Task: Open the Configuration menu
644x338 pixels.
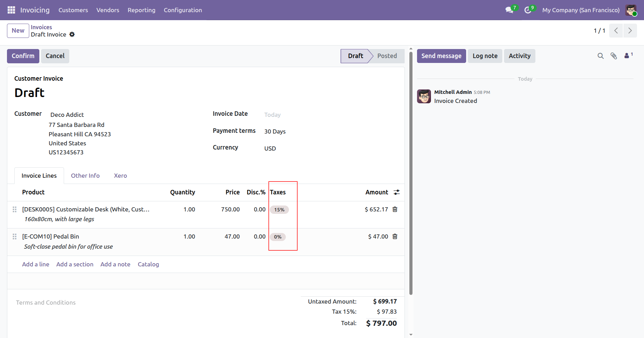Action: pyautogui.click(x=183, y=10)
